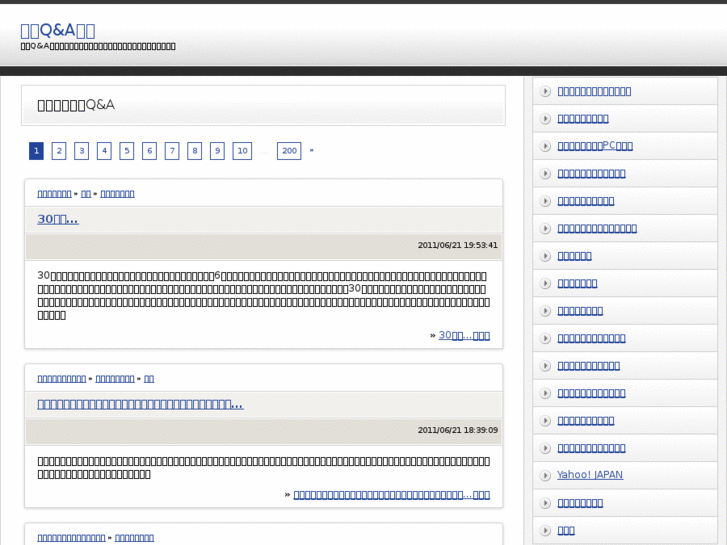
Task: Go to page 3 of results
Action: 82,151
